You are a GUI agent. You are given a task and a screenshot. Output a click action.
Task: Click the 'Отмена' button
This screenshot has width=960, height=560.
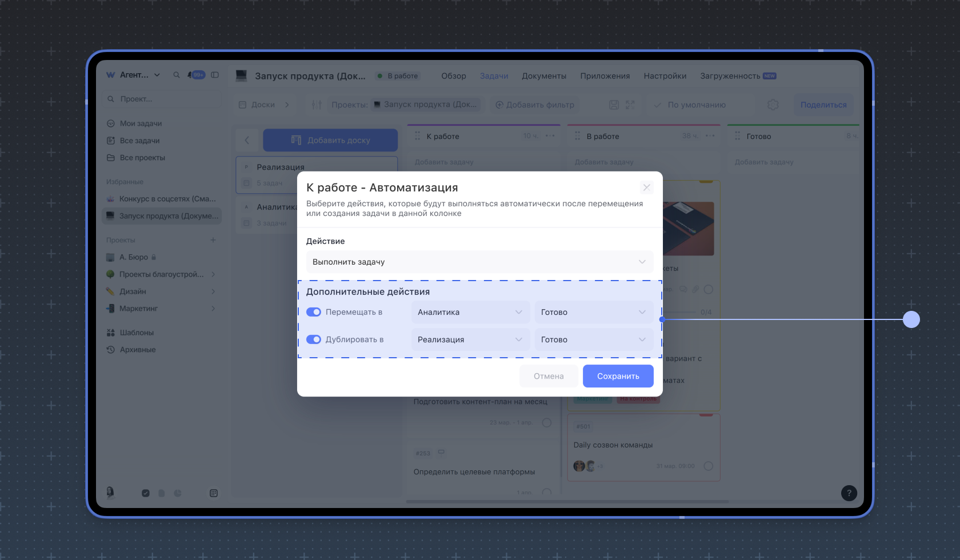click(549, 376)
